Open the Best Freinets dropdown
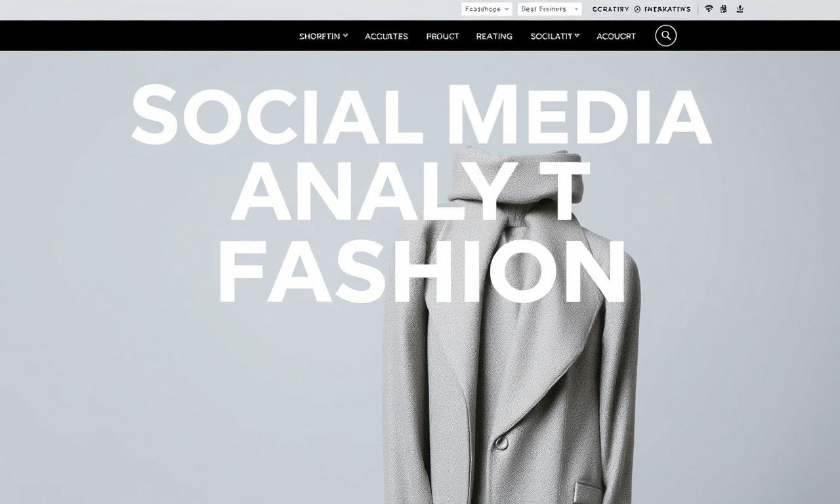Viewport: 840px width, 504px height. 549,9
